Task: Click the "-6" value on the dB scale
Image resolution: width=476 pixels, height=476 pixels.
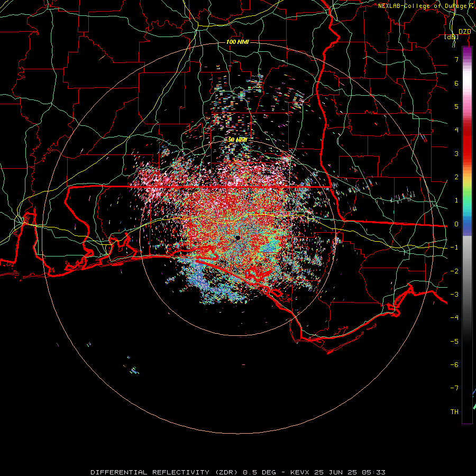Action: pyautogui.click(x=454, y=365)
